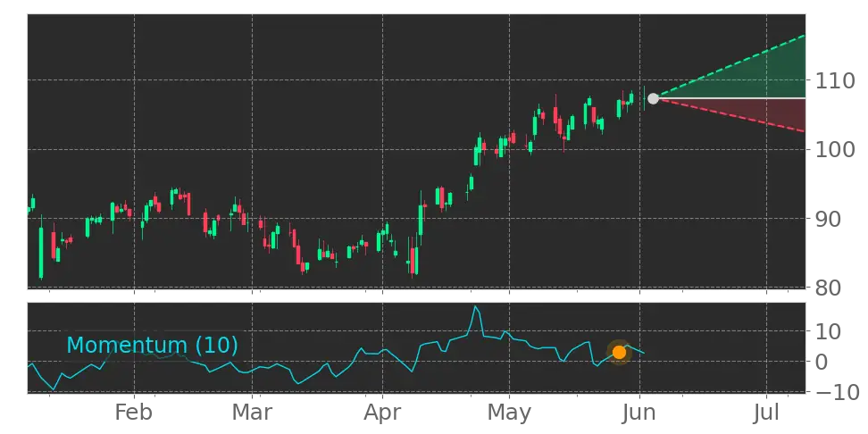Click the 'May' x-axis label
This screenshot has width=868, height=434.
click(x=509, y=413)
